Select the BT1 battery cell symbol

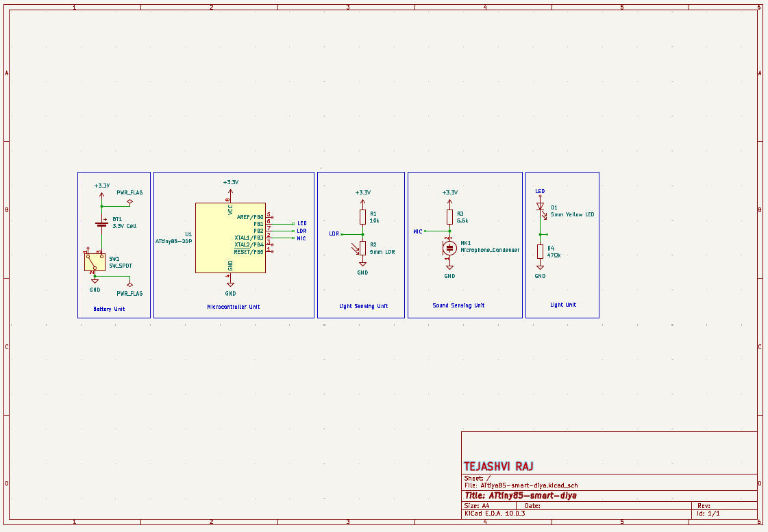pyautogui.click(x=102, y=224)
